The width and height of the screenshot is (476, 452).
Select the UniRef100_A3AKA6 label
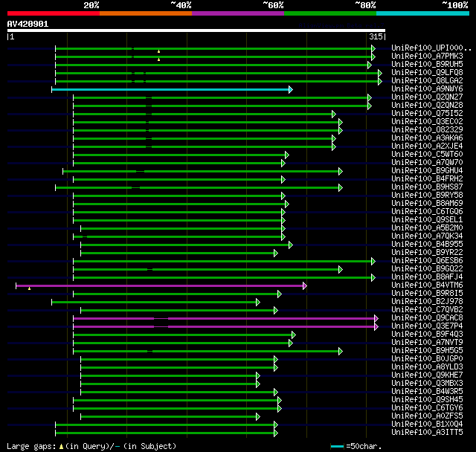click(427, 138)
